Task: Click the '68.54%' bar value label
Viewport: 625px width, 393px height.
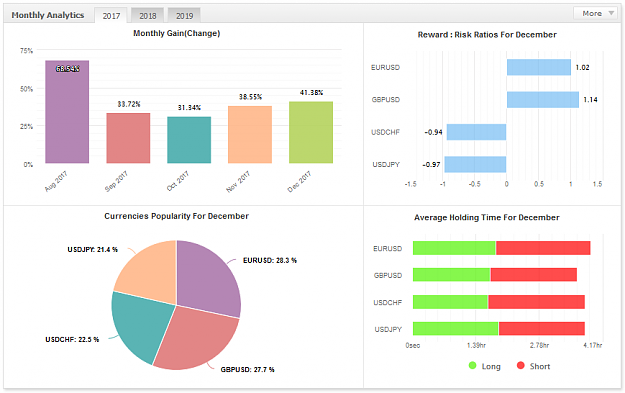Action: click(67, 69)
